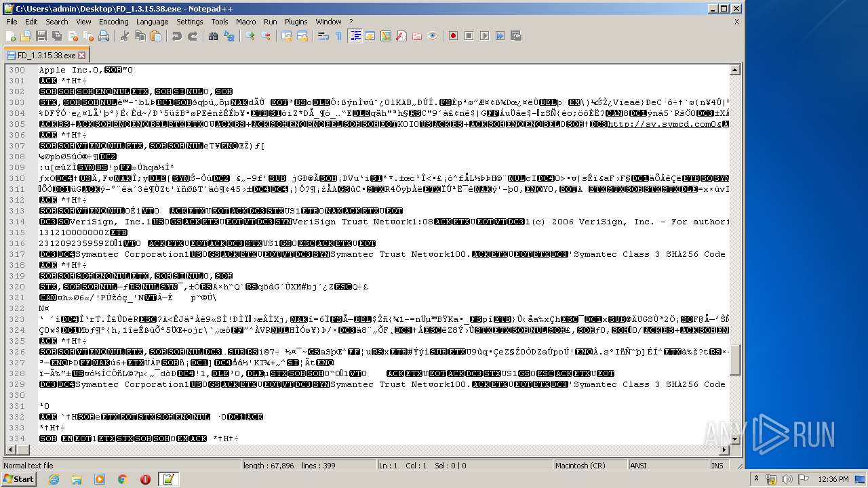The image size is (868, 488).
Task: Click the Zoom Out toolbar icon
Action: tap(266, 36)
